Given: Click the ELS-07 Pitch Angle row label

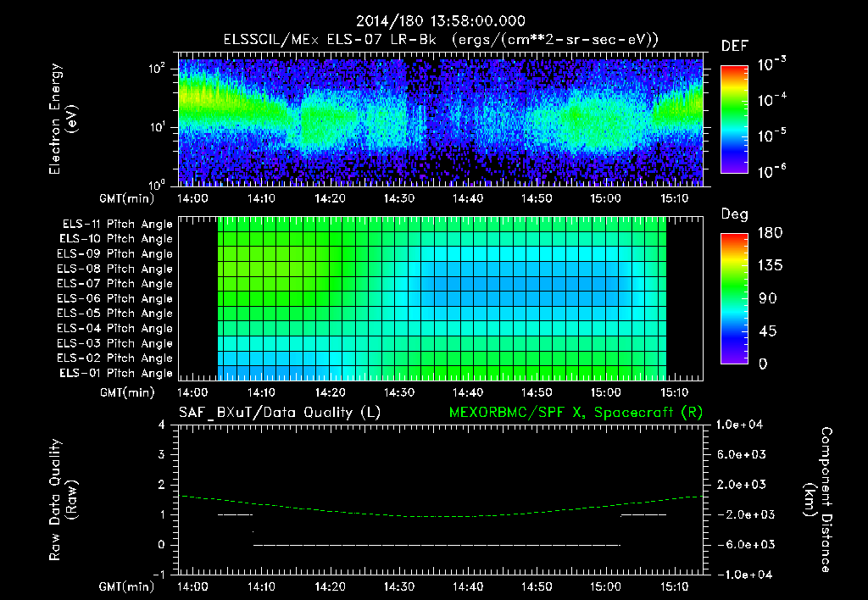Looking at the screenshot, I should click(114, 284).
